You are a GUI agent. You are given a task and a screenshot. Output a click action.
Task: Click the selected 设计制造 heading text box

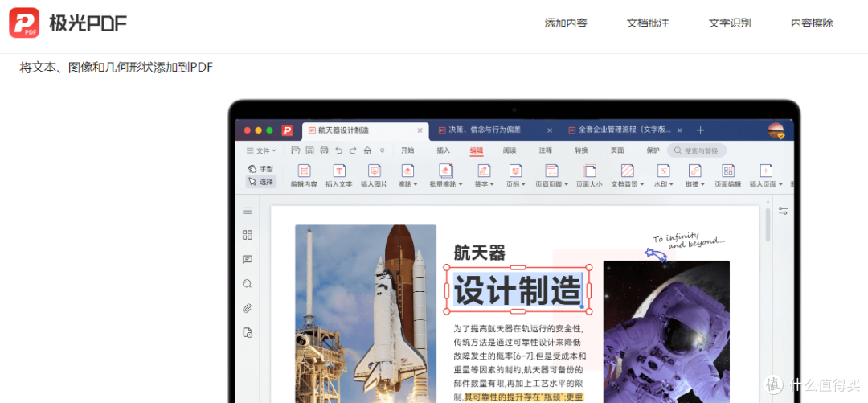pyautogui.click(x=518, y=290)
